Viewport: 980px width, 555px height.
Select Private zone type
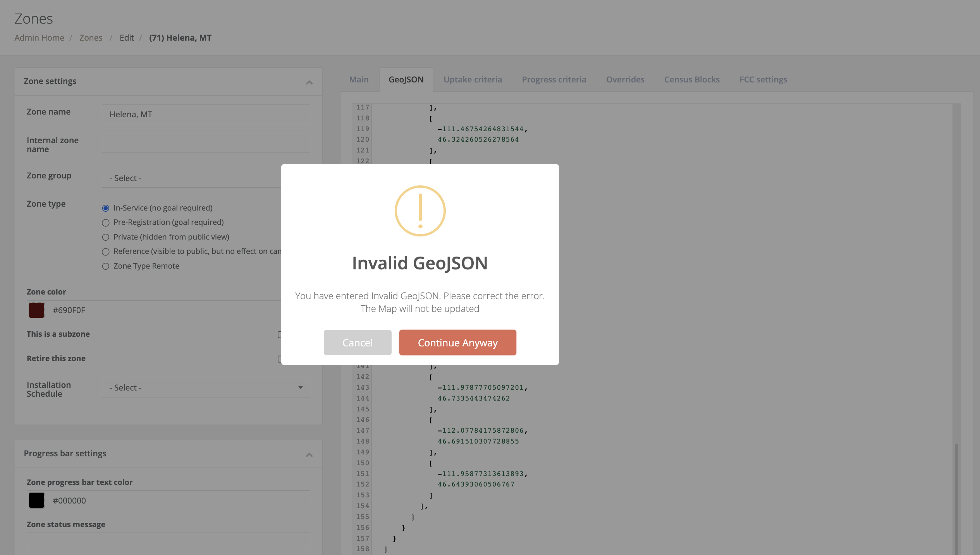click(105, 237)
